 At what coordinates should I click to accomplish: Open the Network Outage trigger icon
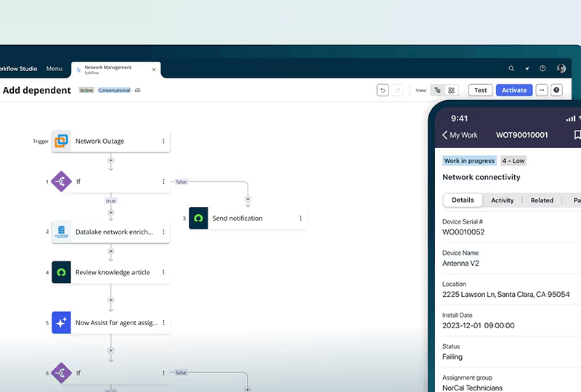click(61, 141)
